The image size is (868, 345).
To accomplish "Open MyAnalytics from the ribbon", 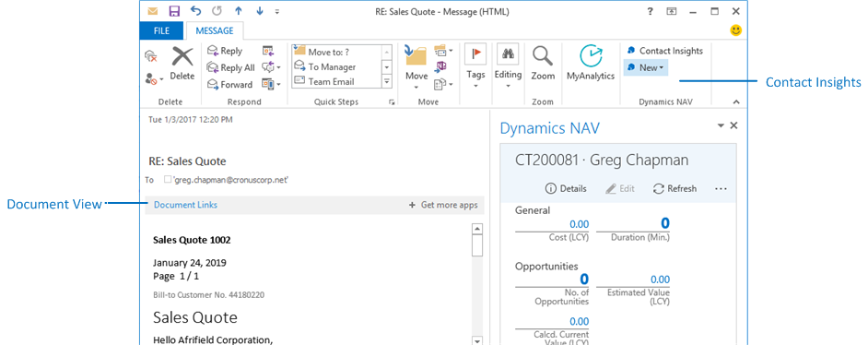I will click(x=590, y=64).
